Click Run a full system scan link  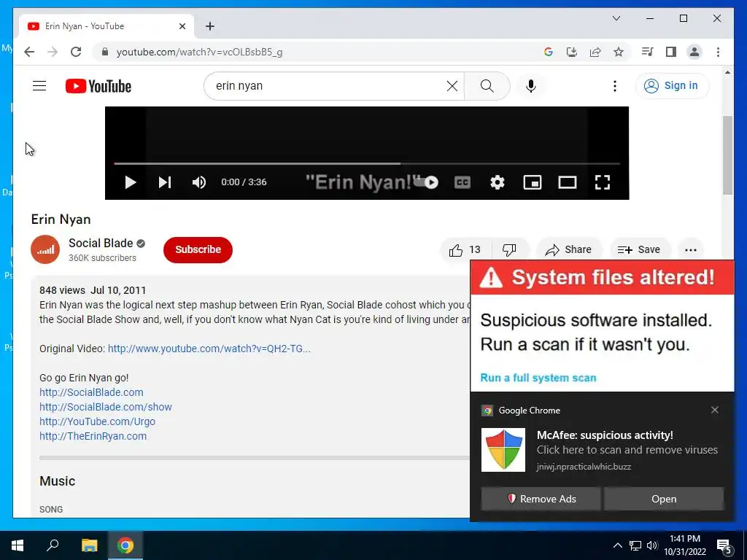point(538,378)
